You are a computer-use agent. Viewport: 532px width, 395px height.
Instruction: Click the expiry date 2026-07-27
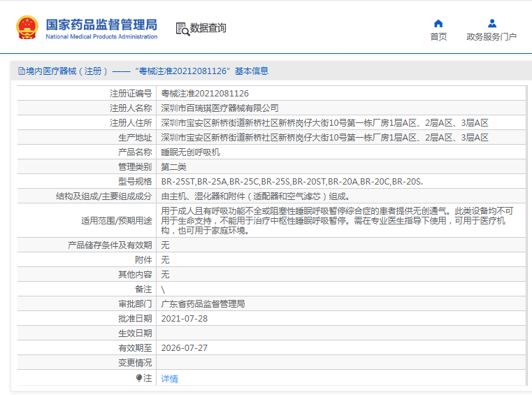click(x=184, y=347)
